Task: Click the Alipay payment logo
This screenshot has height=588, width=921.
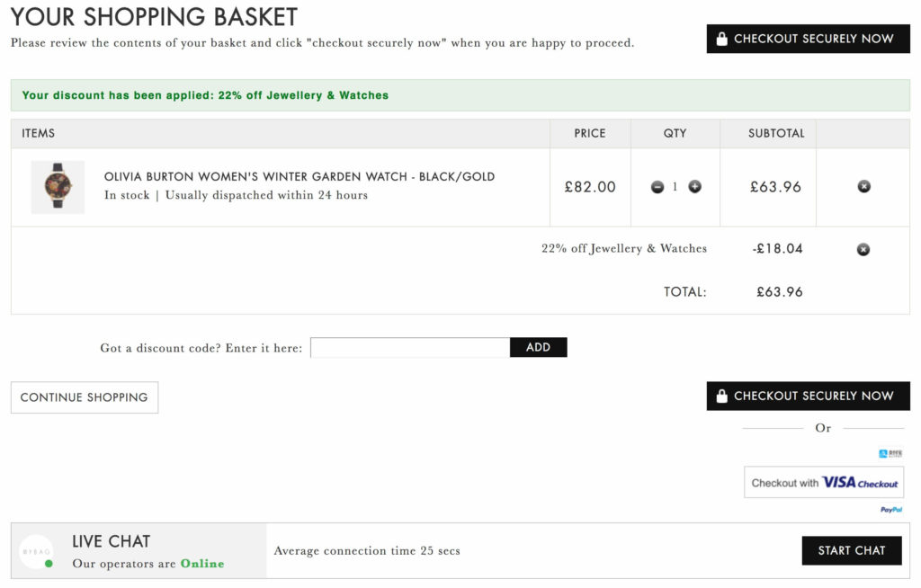Action: 890,453
